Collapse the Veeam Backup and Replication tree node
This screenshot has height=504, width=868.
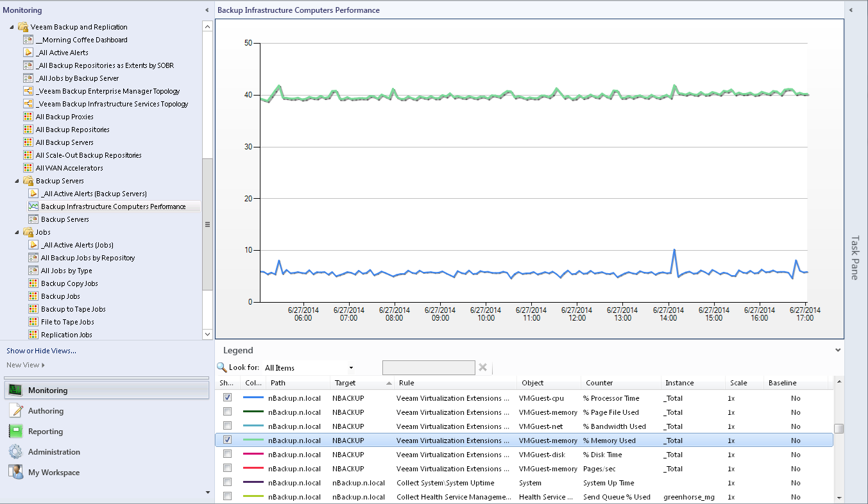pos(12,27)
